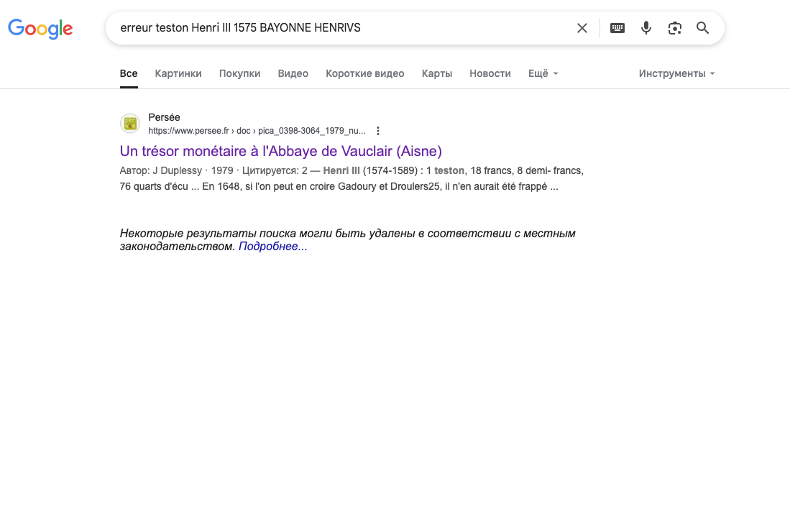The width and height of the screenshot is (790, 532).
Task: Expand the Инструменты search tools dropdown
Action: click(x=676, y=73)
